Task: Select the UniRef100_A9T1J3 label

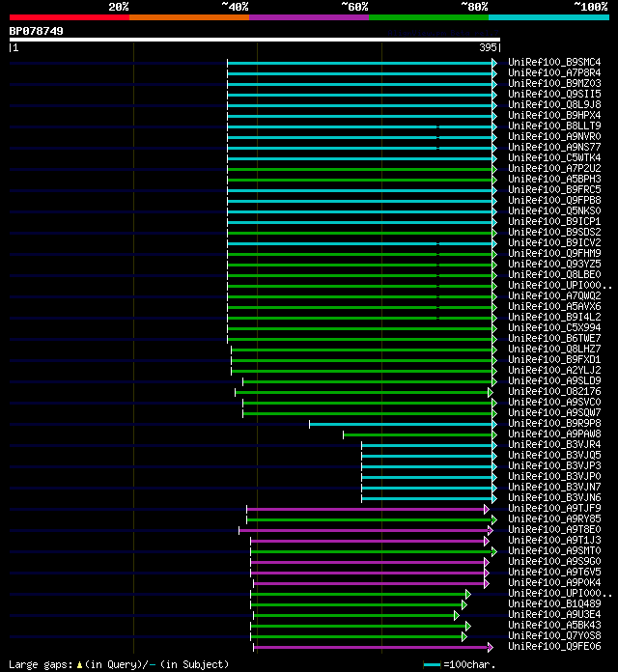Action: point(554,540)
